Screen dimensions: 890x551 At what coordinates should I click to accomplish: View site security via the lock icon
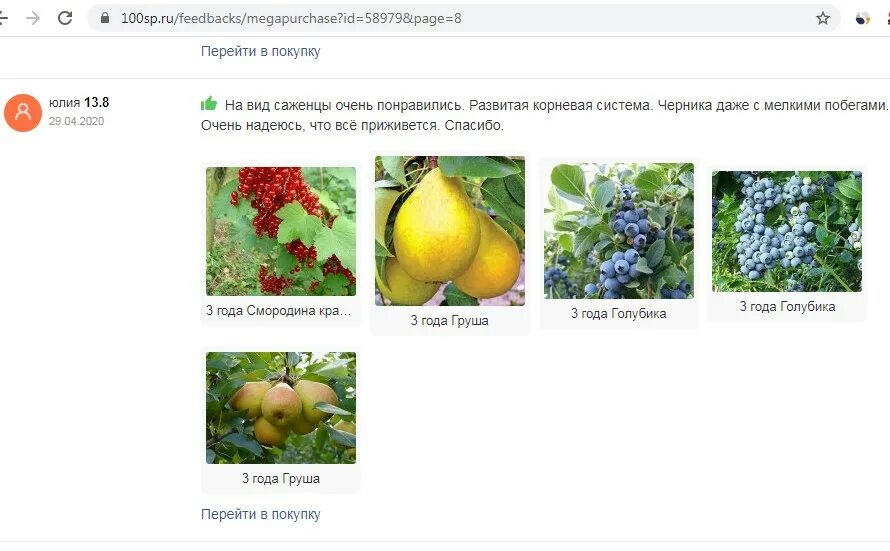(x=104, y=18)
